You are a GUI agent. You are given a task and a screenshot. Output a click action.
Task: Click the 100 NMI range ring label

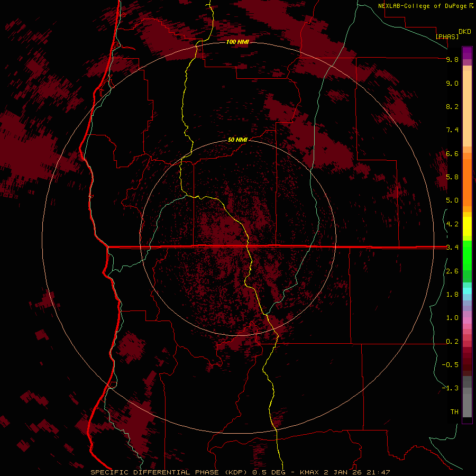pos(237,42)
